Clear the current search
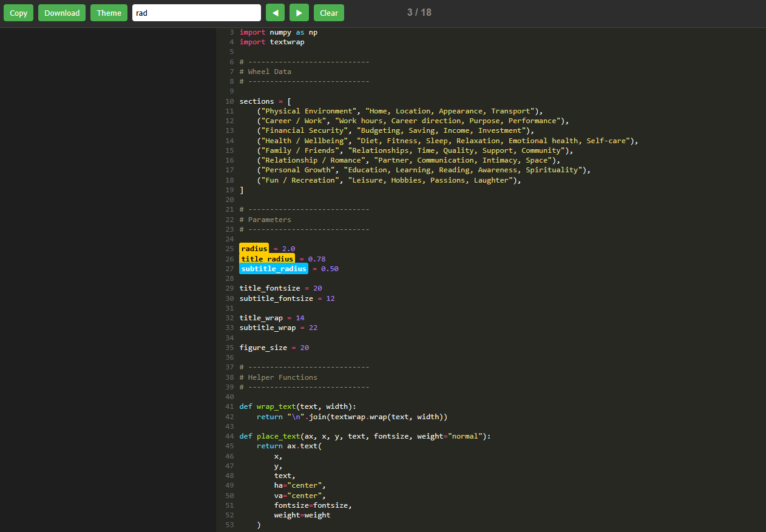 coord(328,13)
